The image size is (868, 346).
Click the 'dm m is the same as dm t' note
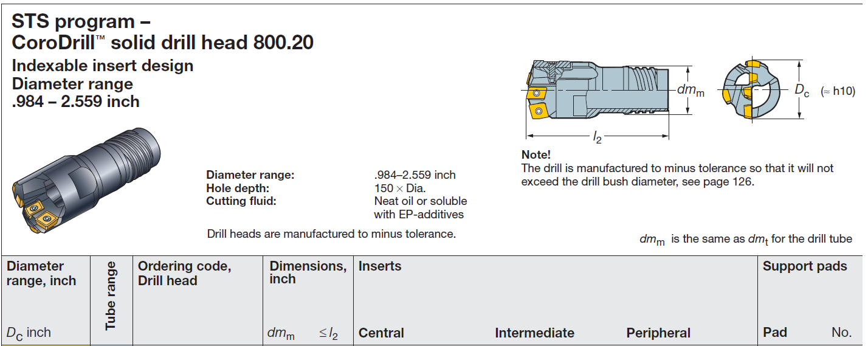[x=746, y=240]
